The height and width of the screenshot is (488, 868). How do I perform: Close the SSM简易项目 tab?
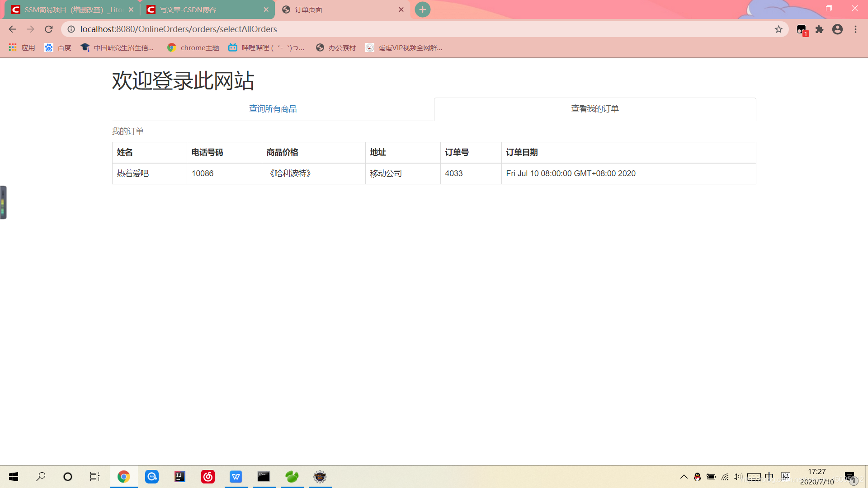[131, 9]
